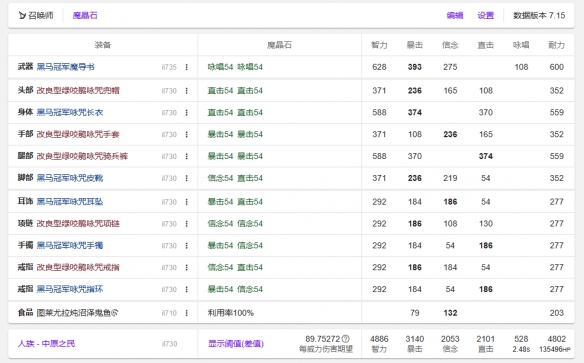Viewport: 584px width, 363px height.
Task: Click the 利用率100% food utilization
Action: tap(231, 313)
